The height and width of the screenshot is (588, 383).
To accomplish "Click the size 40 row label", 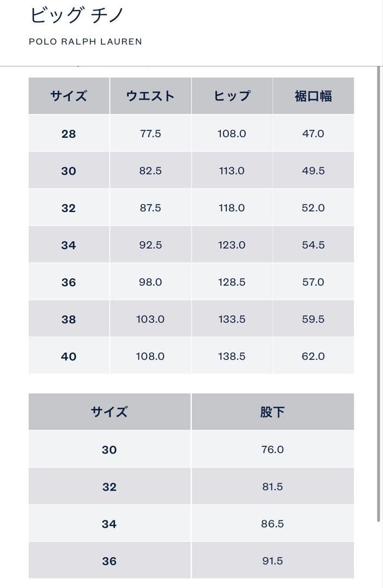I will click(69, 357).
